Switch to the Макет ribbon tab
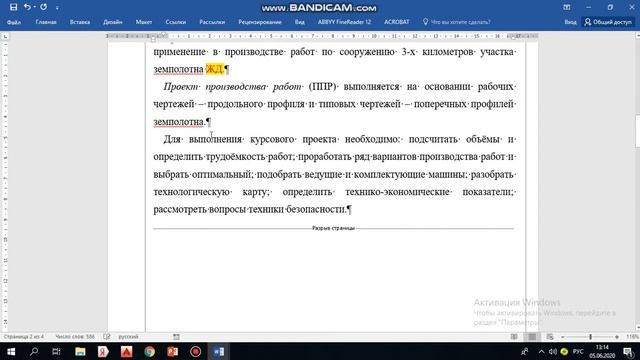The height and width of the screenshot is (360, 640). click(144, 22)
